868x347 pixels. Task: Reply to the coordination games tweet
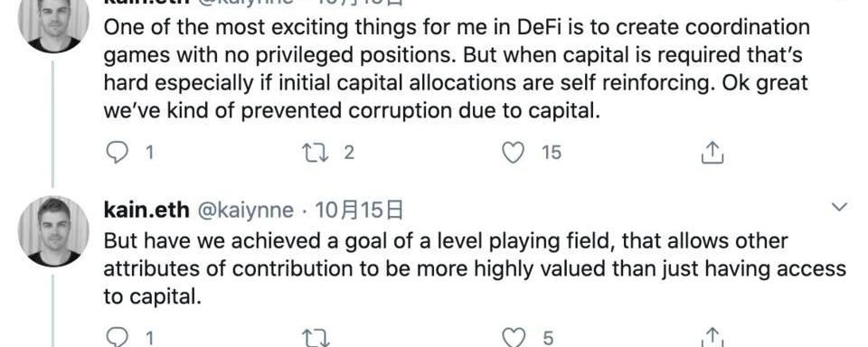click(x=117, y=152)
